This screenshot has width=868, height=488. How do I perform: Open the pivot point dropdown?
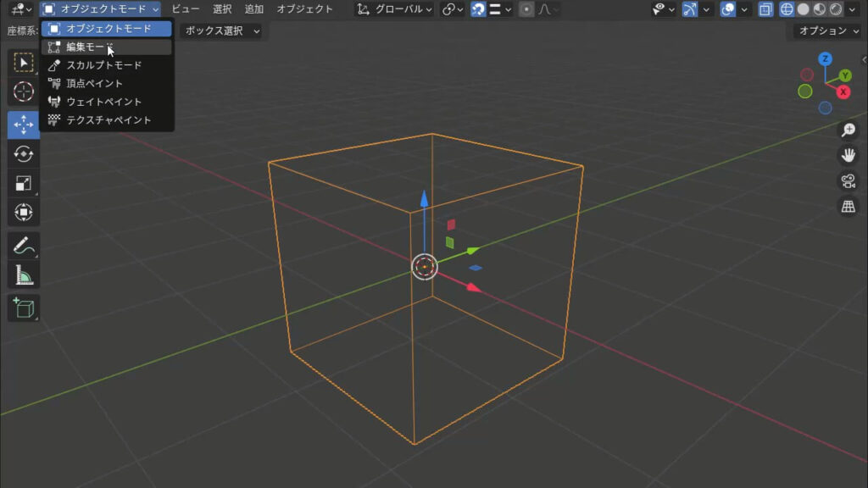453,8
